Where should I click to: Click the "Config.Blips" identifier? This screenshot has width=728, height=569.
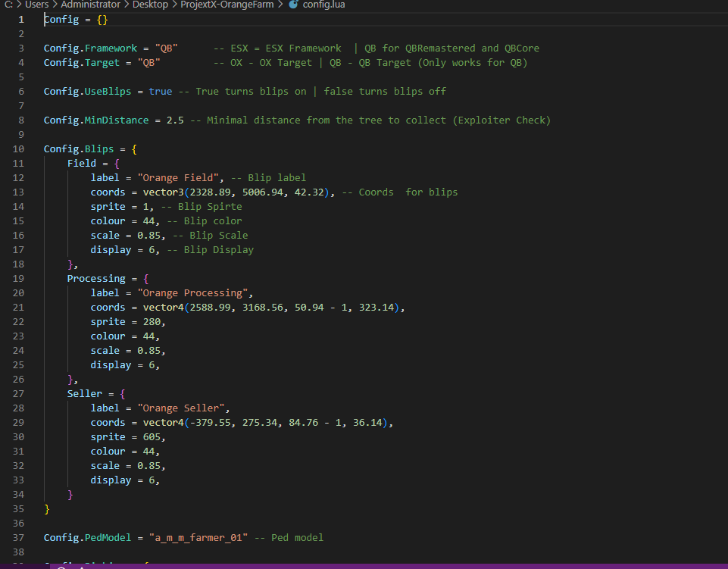coord(79,149)
